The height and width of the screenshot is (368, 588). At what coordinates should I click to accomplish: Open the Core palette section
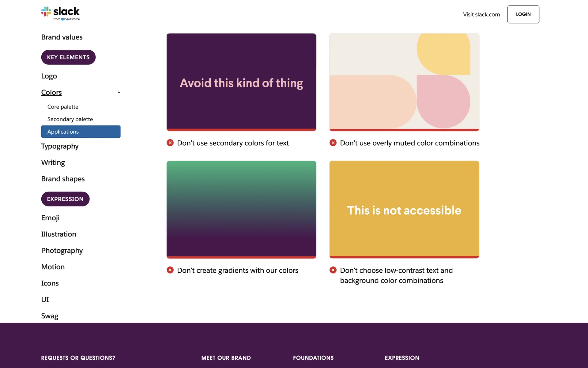[x=63, y=107]
